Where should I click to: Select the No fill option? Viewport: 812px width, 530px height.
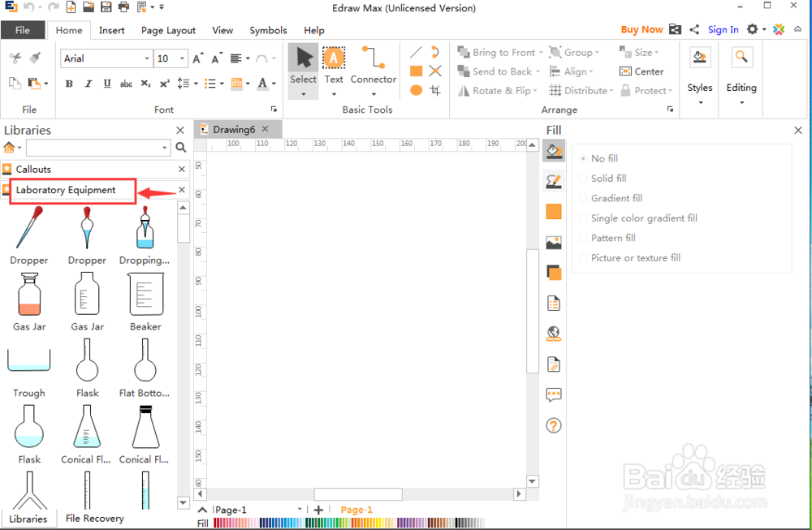click(x=599, y=158)
